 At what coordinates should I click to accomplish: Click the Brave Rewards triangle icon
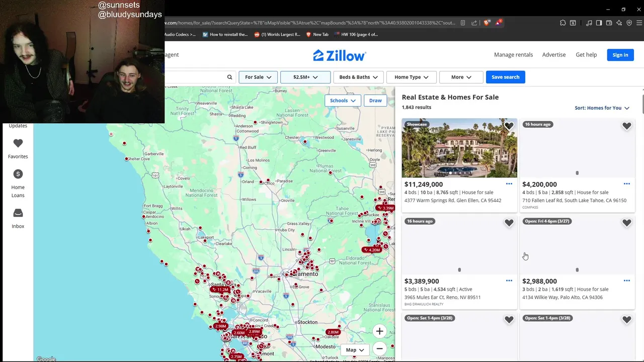498,23
